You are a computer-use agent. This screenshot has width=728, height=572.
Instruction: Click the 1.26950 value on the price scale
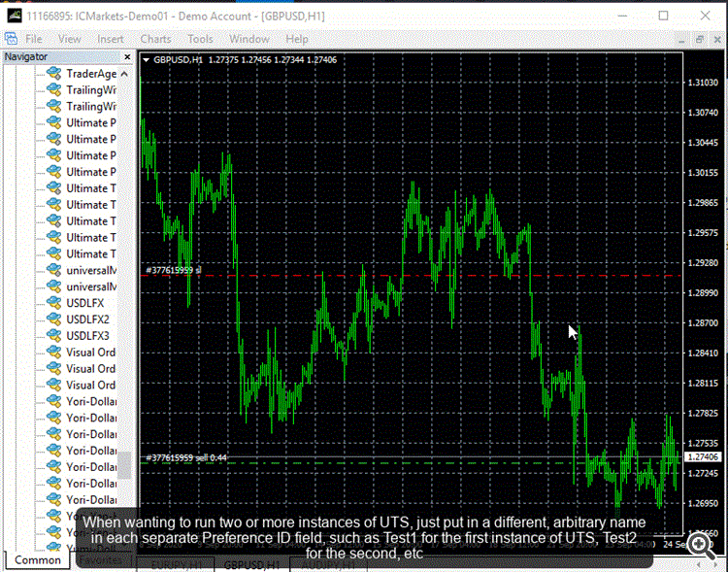click(x=703, y=503)
